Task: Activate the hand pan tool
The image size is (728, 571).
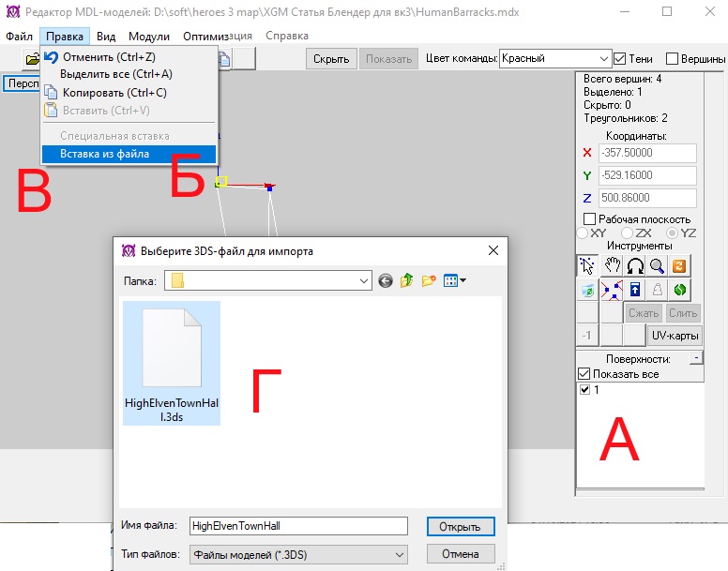Action: (612, 265)
